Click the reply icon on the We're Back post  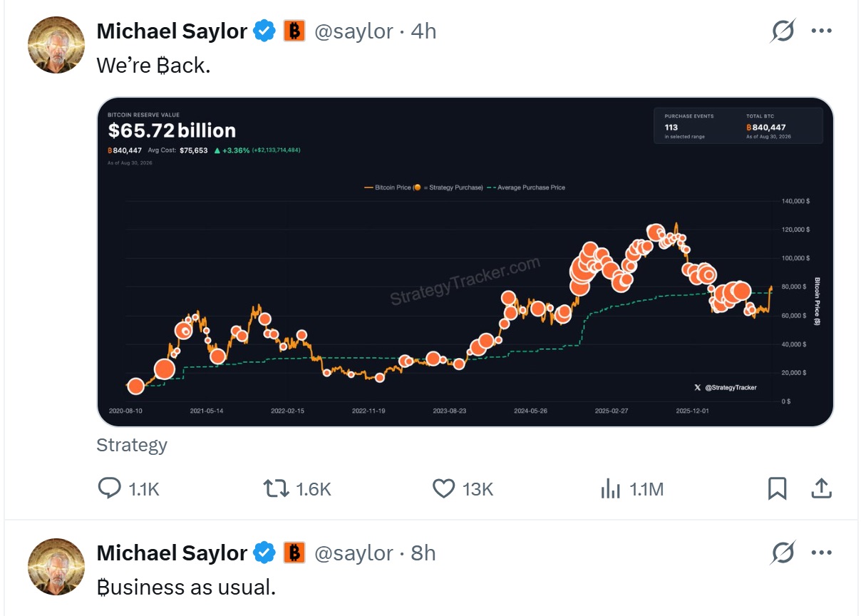[108, 488]
